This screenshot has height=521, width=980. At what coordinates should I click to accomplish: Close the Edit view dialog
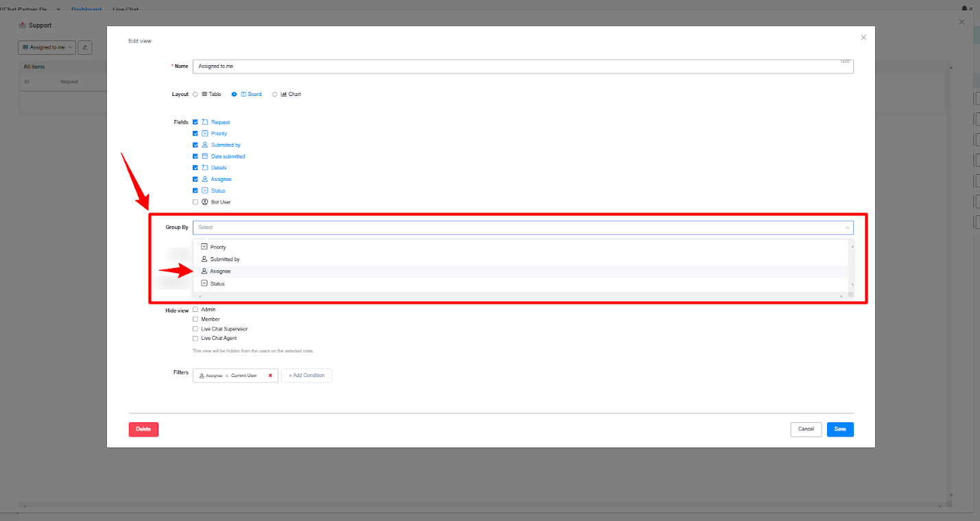point(863,38)
